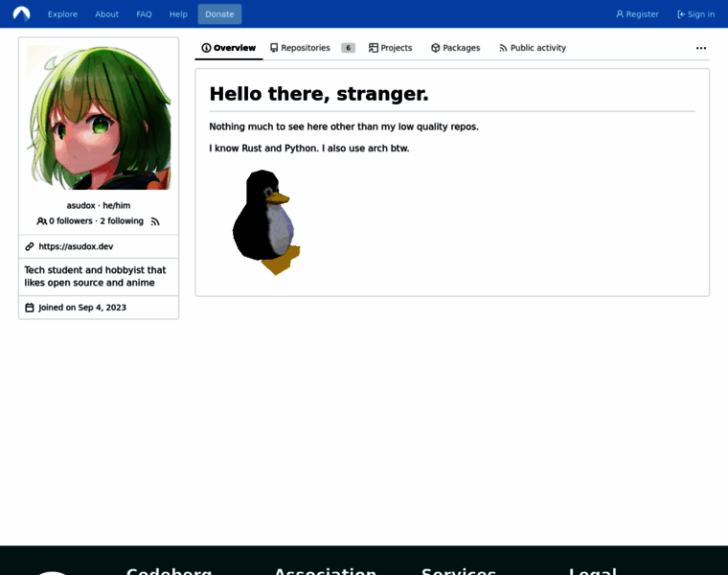
Task: Open the Help link
Action: (178, 14)
